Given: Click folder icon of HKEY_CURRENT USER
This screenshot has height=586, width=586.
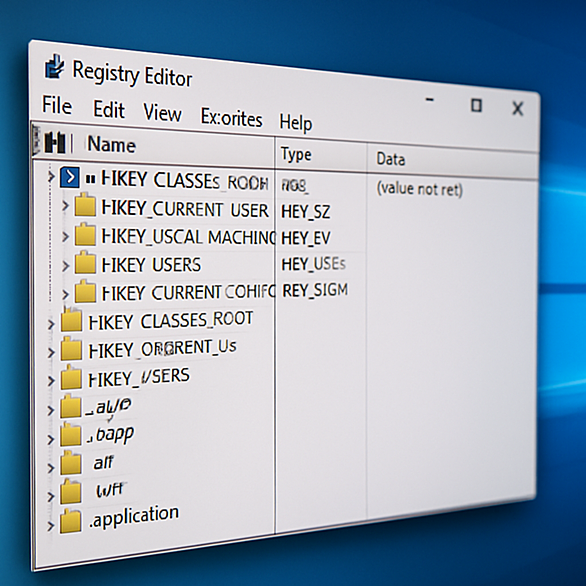Looking at the screenshot, I should (x=85, y=205).
